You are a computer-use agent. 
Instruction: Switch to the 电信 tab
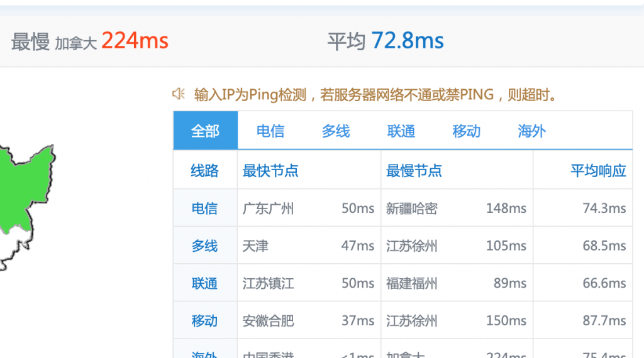(270, 131)
